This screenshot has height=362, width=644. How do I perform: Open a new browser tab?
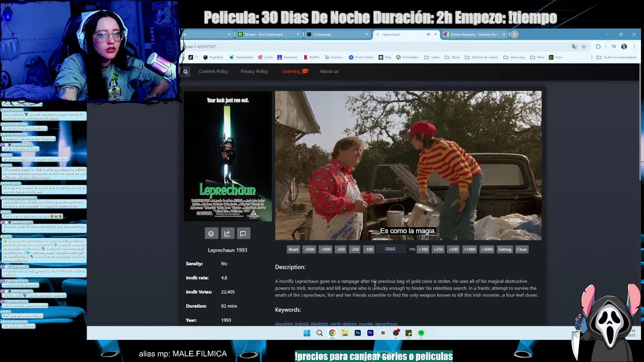[x=514, y=34]
